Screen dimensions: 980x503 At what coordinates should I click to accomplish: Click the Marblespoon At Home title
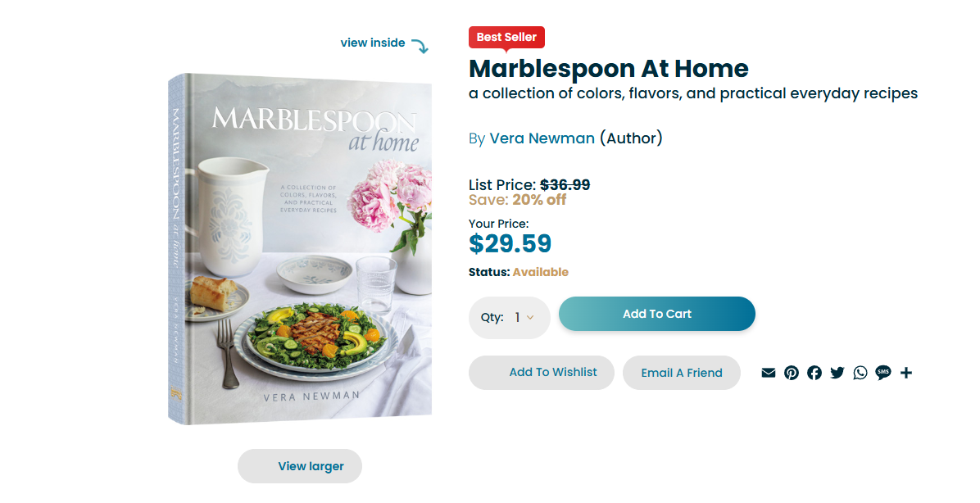[608, 68]
